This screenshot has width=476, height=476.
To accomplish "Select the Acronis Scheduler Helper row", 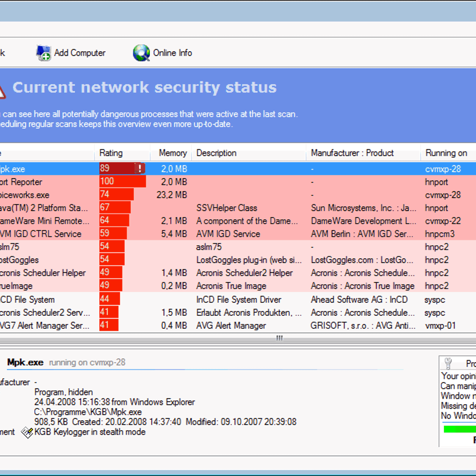I will point(238,273).
